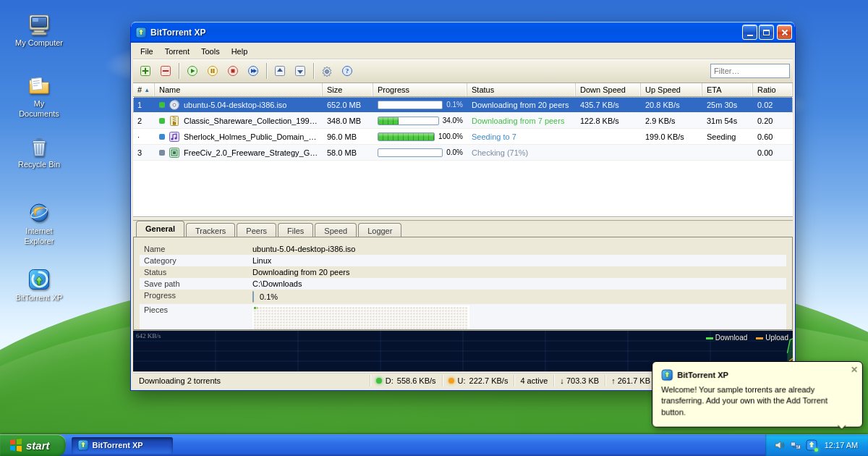Sort by the Name column header
Screen dimensions: 868x456
click(x=238, y=90)
